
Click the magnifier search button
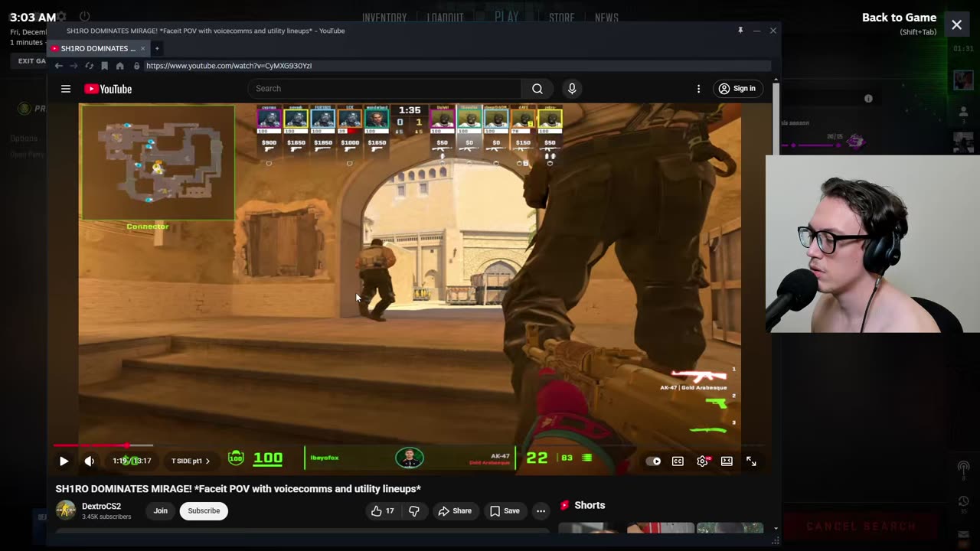(x=537, y=89)
